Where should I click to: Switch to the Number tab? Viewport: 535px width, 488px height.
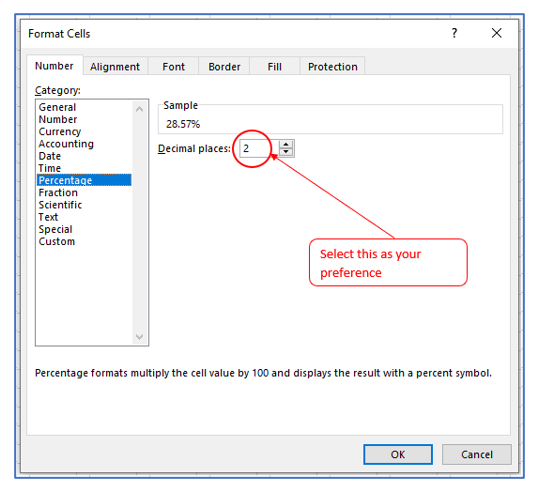click(x=55, y=66)
